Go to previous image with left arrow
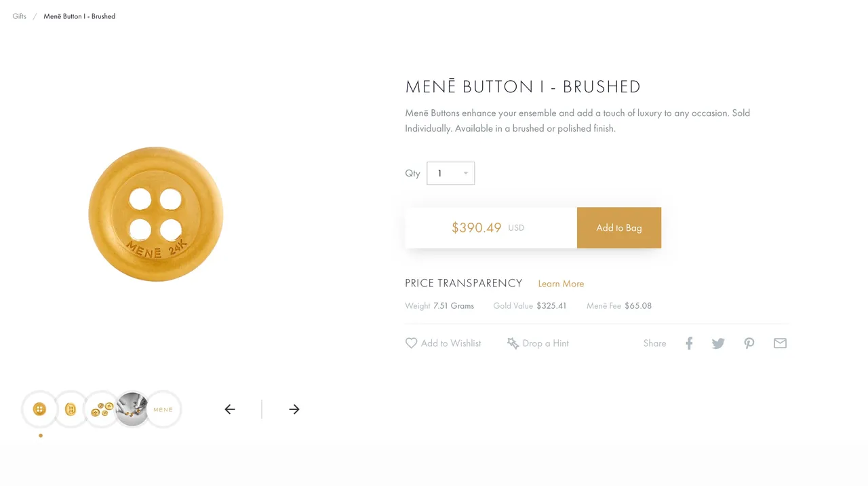868x486 pixels. (x=230, y=409)
